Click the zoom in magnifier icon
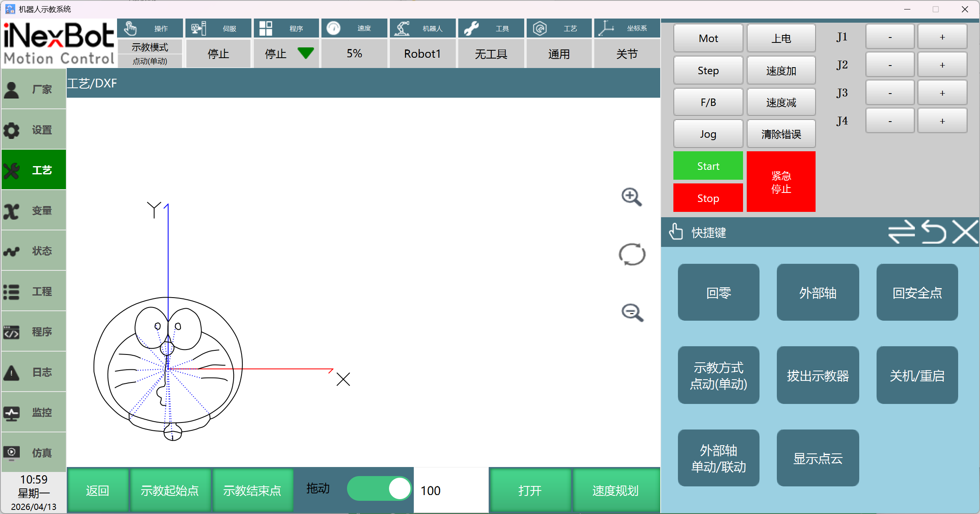The height and width of the screenshot is (514, 980). coord(631,197)
